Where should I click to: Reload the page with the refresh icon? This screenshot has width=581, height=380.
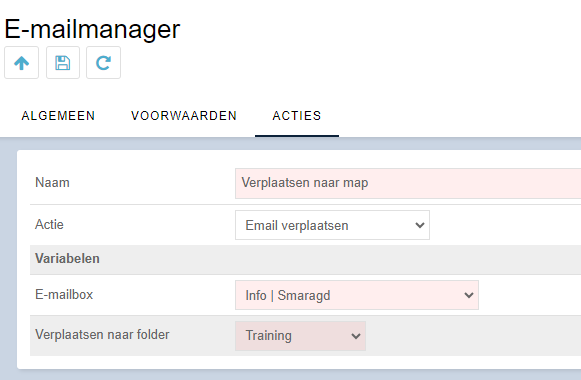103,63
